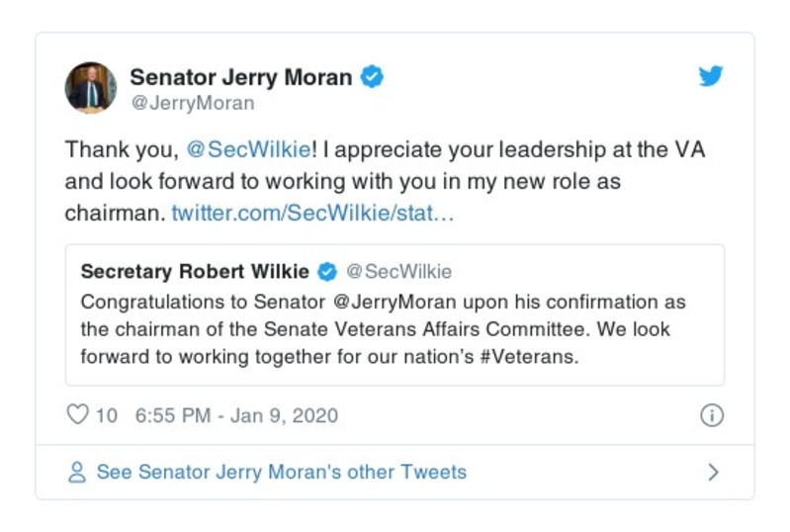Click Senator Jerry Moran's verified badge
This screenshot has height=532, width=790.
372,77
